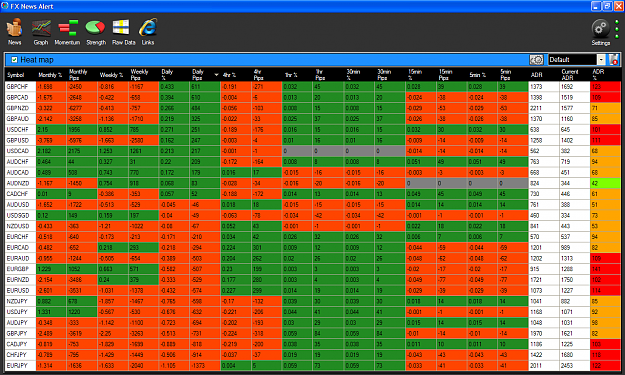This screenshot has height=375, width=625.
Task: Select the GBPCHF symbol row
Action: pyautogui.click(x=313, y=86)
